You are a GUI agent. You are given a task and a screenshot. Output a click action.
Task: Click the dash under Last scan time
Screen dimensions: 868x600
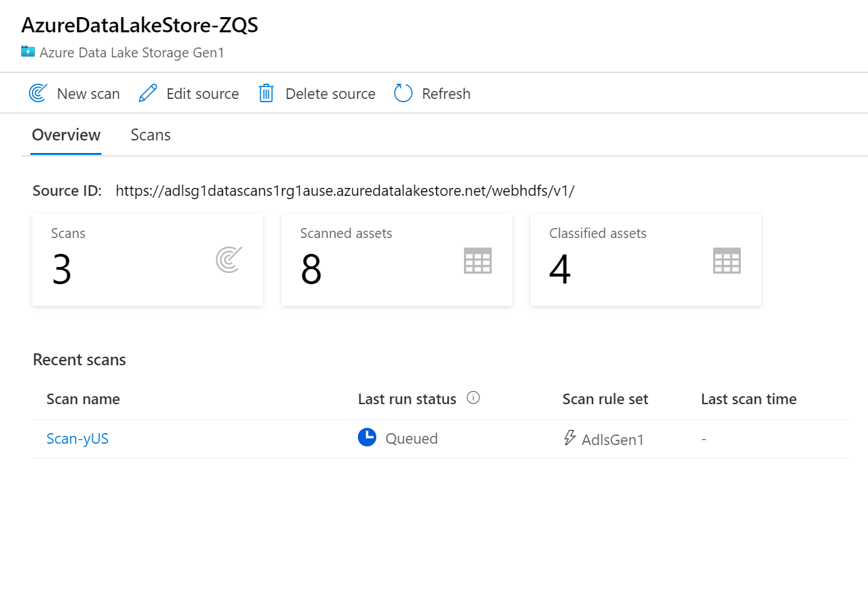704,439
